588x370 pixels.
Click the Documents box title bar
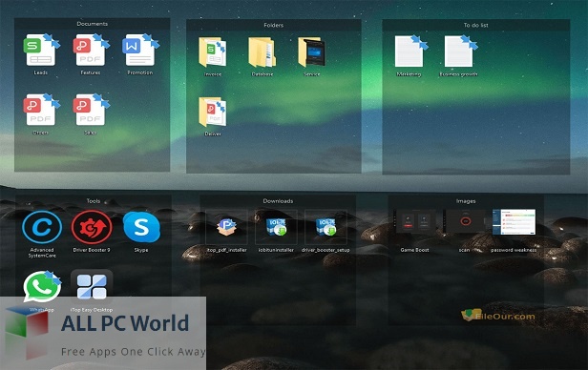93,24
